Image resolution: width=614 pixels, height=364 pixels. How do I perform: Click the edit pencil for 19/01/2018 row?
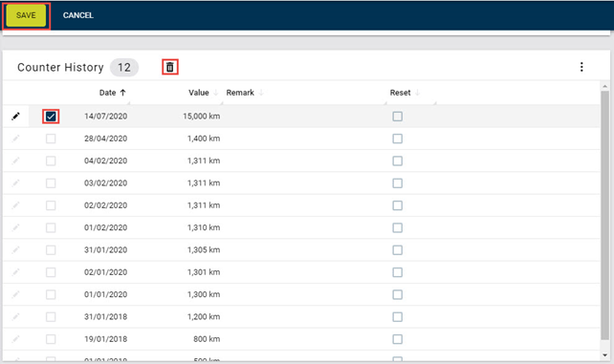pyautogui.click(x=15, y=339)
